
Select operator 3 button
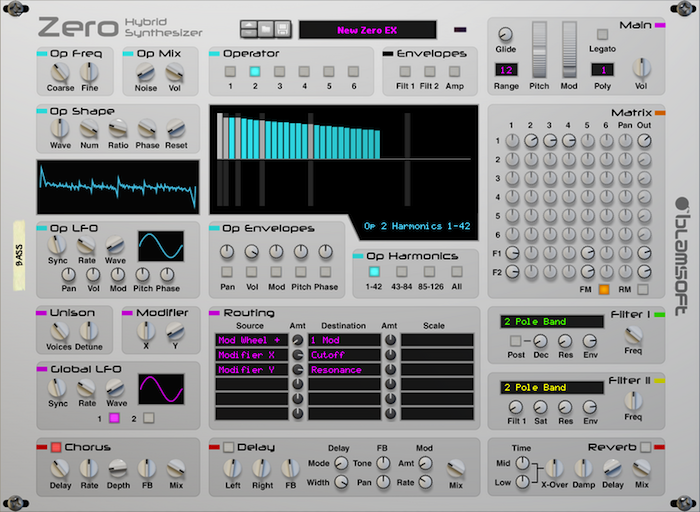coord(279,71)
